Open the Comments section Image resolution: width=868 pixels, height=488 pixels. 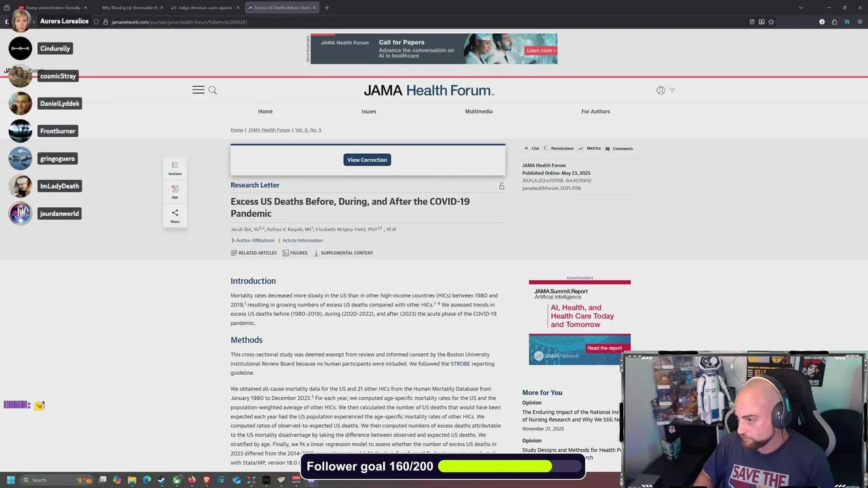coord(619,148)
